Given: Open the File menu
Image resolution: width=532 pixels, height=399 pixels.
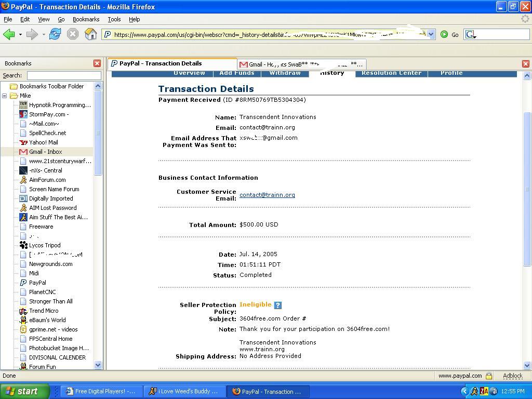Looking at the screenshot, I should pos(8,19).
